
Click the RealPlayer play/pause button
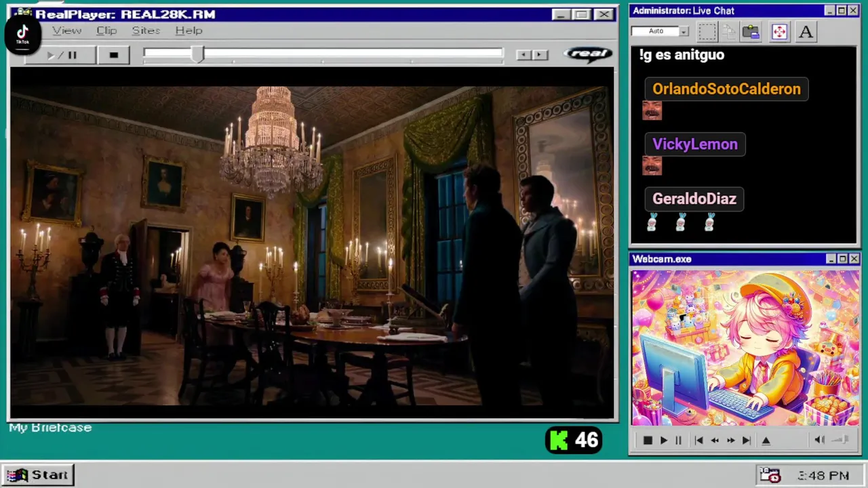[61, 56]
